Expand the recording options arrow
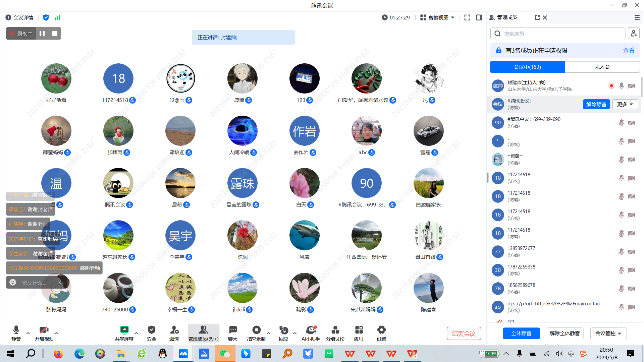644x362 pixels. click(269, 333)
